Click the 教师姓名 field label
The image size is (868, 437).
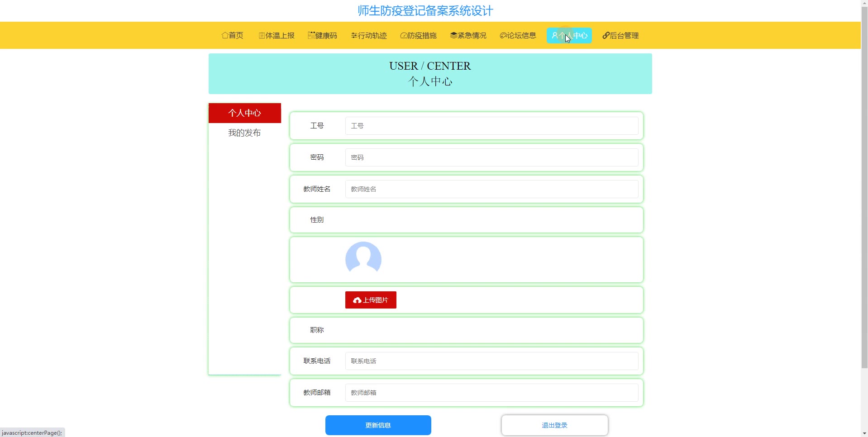(317, 189)
